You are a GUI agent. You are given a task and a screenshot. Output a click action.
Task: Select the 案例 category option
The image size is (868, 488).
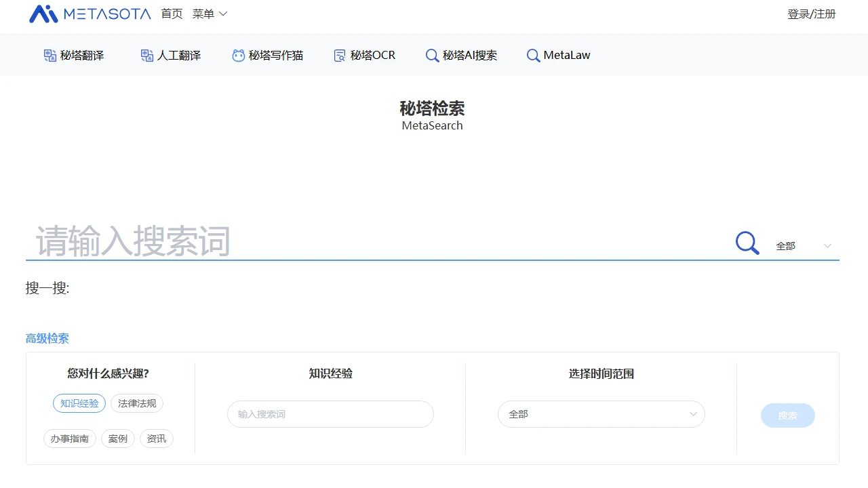[x=118, y=439]
